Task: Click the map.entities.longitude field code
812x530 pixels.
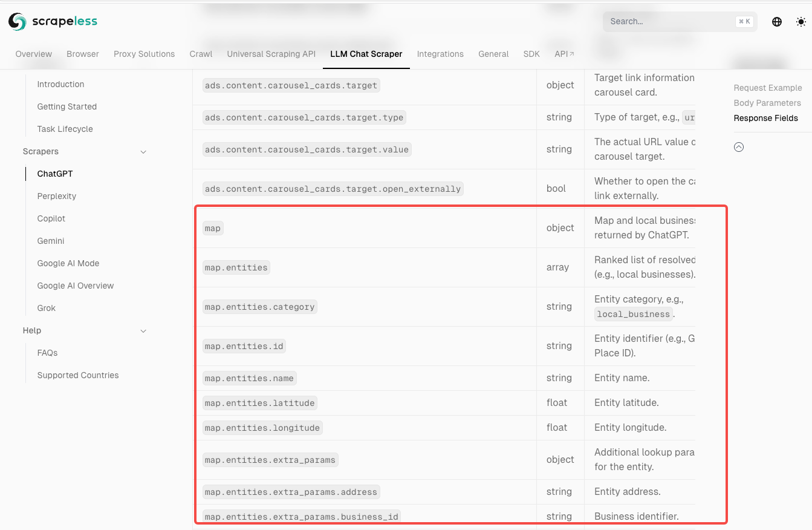Action: [262, 428]
